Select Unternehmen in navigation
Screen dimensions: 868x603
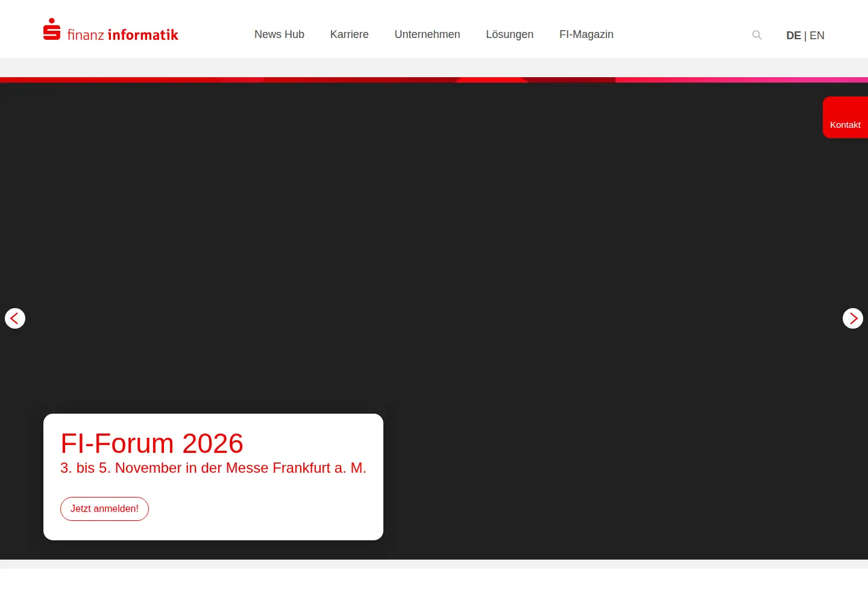[427, 34]
